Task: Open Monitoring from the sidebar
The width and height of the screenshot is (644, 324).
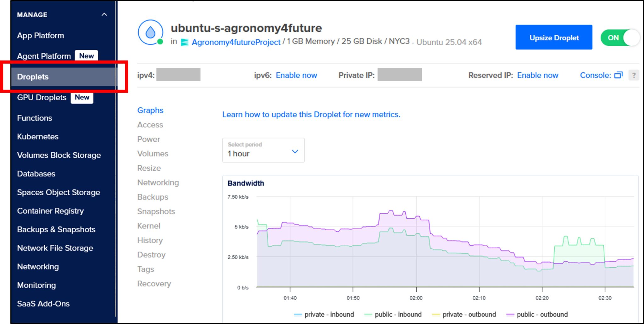Action: pyautogui.click(x=37, y=285)
